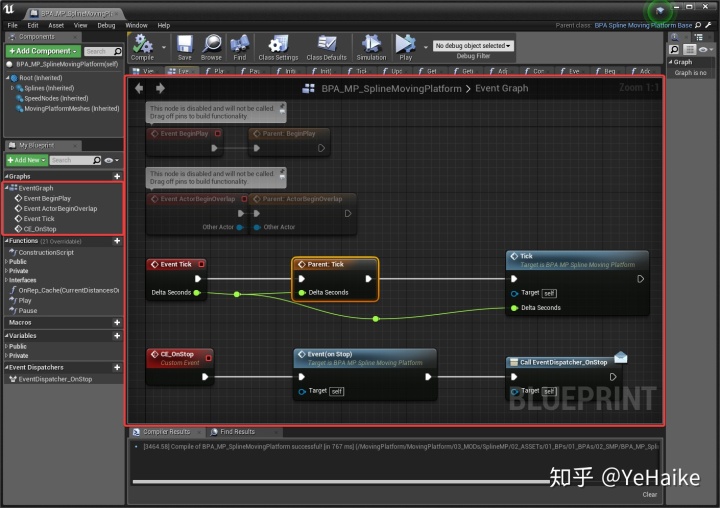Collapse the Graphs section

coord(6,176)
